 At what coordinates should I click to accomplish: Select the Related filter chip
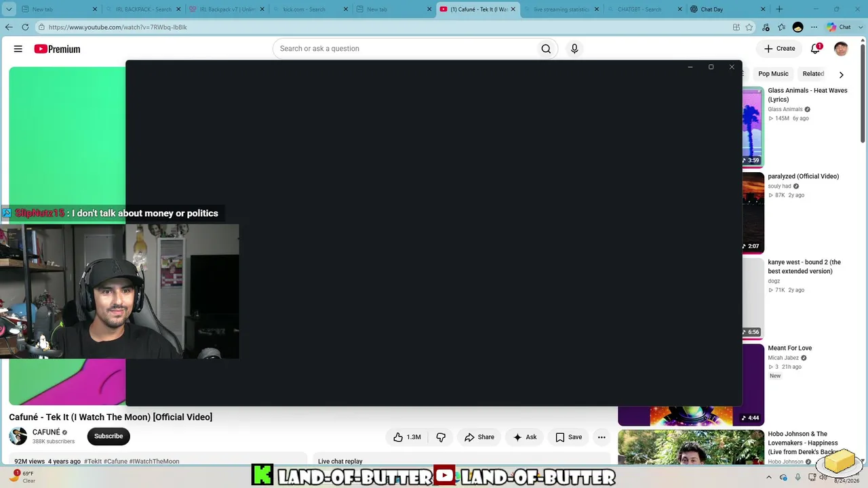(813, 74)
